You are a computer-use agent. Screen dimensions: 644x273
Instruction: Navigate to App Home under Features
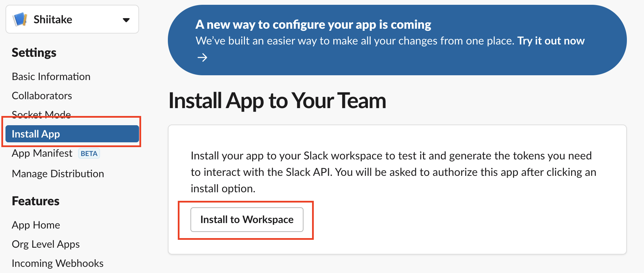pos(36,225)
